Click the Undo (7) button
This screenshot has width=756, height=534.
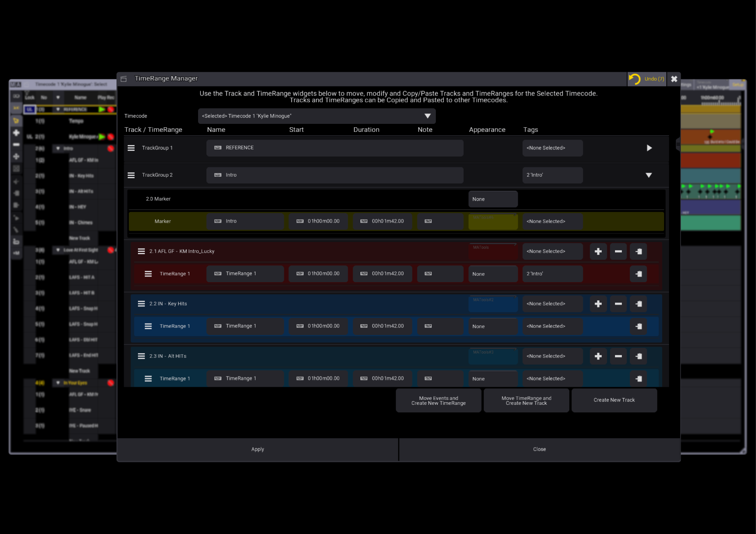(647, 79)
